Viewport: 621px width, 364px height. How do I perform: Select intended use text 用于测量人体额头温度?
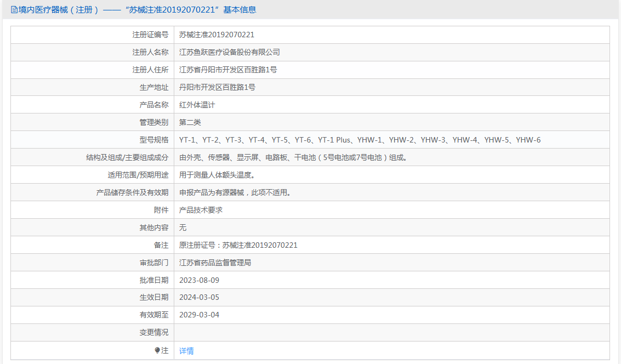pyautogui.click(x=217, y=175)
